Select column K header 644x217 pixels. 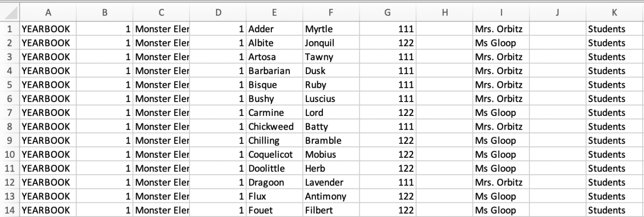[x=615, y=13]
